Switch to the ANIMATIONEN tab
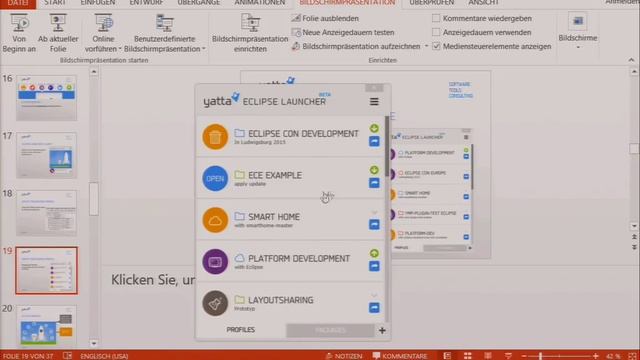Image resolution: width=640 pixels, height=360 pixels. pyautogui.click(x=260, y=3)
